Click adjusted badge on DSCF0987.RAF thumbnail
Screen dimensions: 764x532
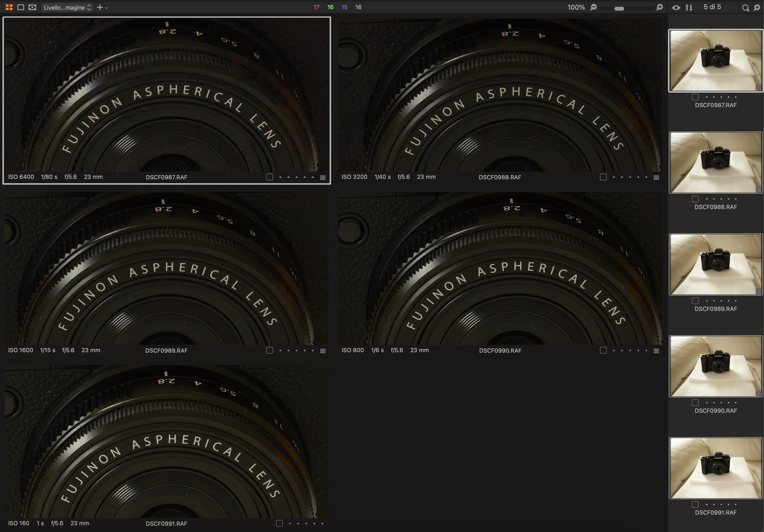[758, 88]
